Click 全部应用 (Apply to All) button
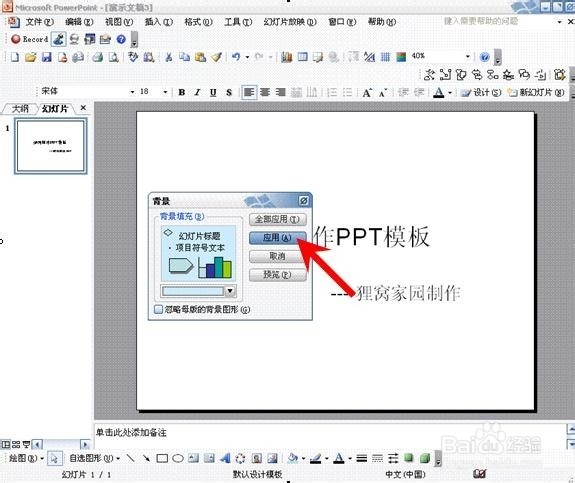575x483 pixels. (278, 219)
